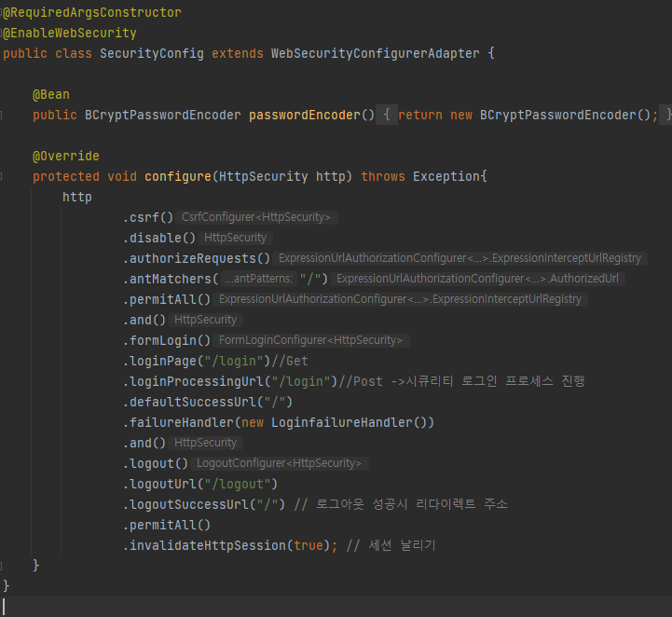
Task: Click the throws keyword
Action: (383, 176)
